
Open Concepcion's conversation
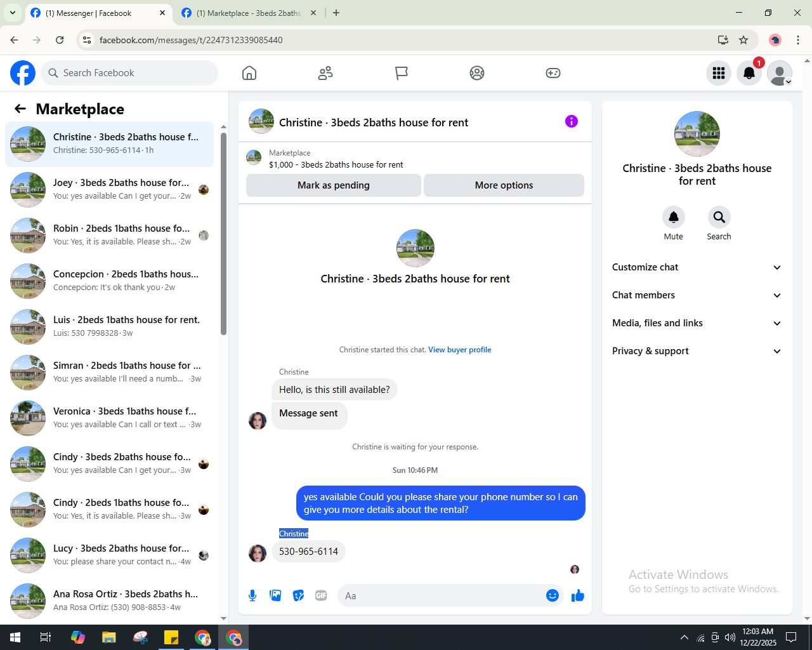[x=109, y=281]
